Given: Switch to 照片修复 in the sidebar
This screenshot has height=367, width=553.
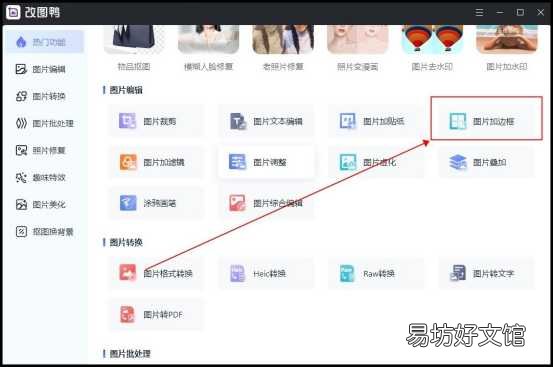Looking at the screenshot, I should pyautogui.click(x=45, y=151).
